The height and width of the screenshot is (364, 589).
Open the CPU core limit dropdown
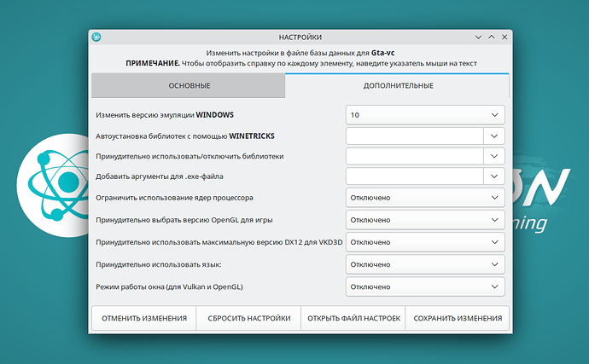point(425,198)
